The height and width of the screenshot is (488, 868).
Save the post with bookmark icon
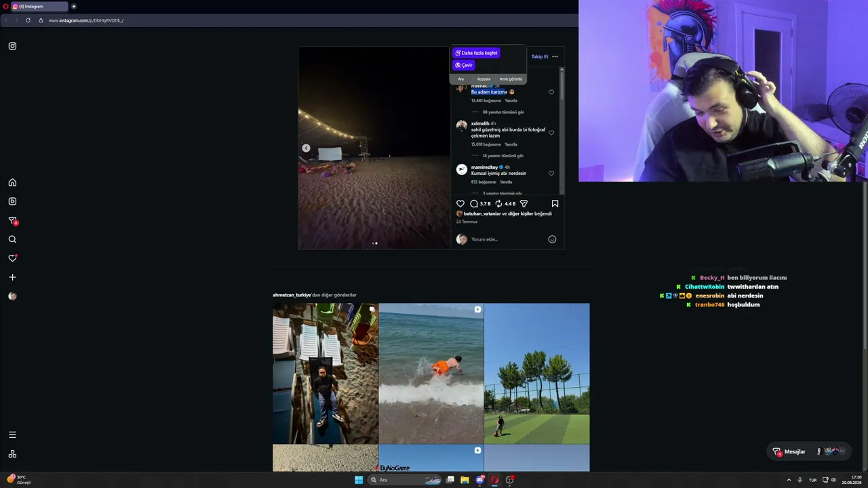pyautogui.click(x=555, y=203)
